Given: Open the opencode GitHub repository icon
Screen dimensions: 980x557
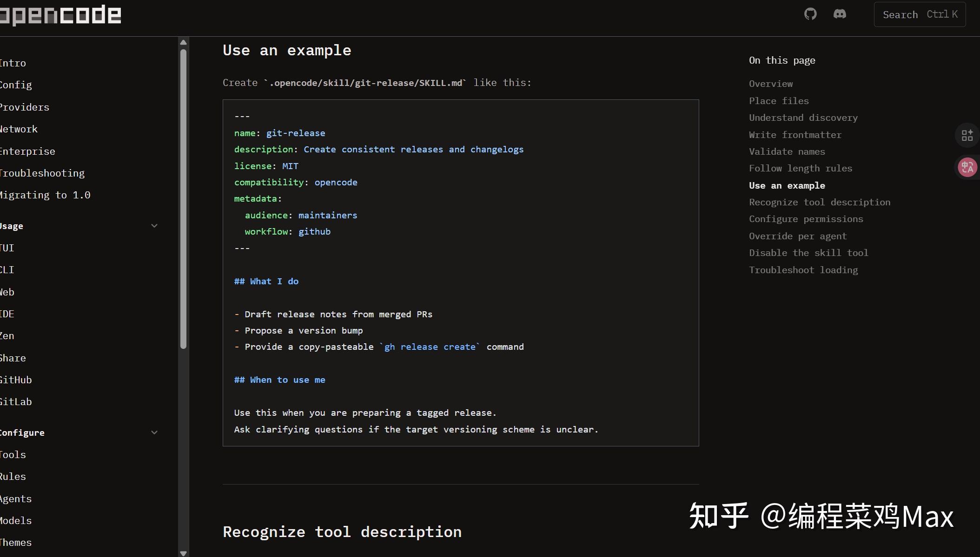Looking at the screenshot, I should pyautogui.click(x=811, y=14).
